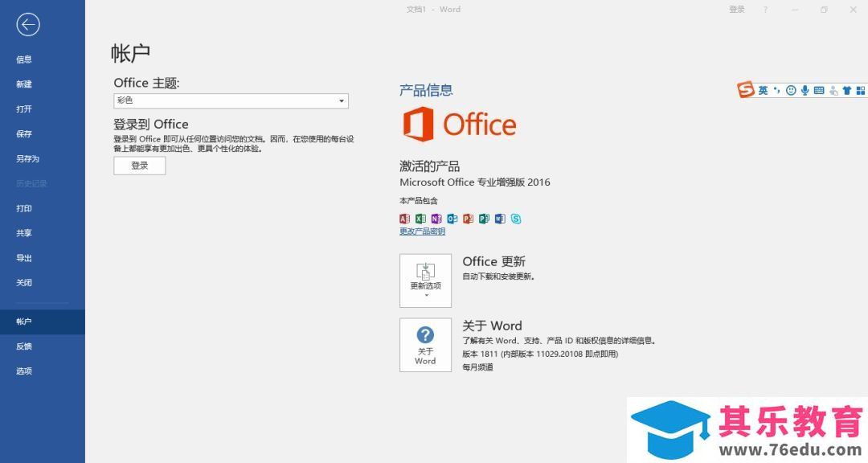
Task: Click Microsoft Office 专业增强版 2016 text
Action: coord(475,182)
